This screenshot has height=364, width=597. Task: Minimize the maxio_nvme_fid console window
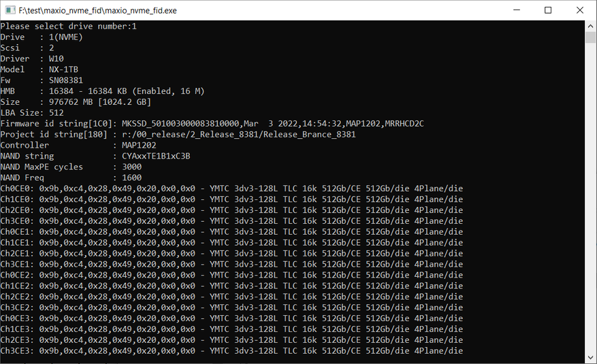click(x=516, y=10)
